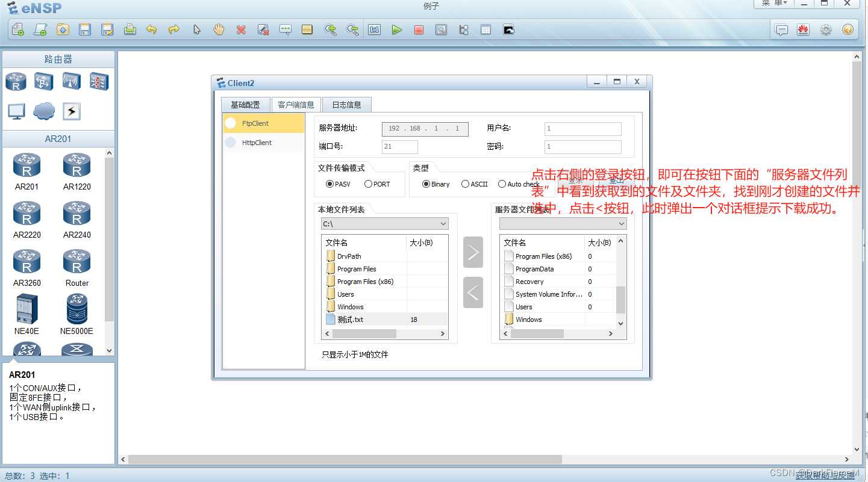Undo the last action with the yellow arrow
The width and height of the screenshot is (868, 482).
click(x=152, y=29)
